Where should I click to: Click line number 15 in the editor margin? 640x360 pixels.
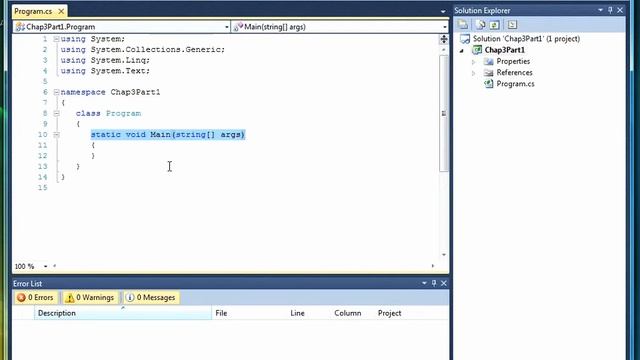coord(42,188)
